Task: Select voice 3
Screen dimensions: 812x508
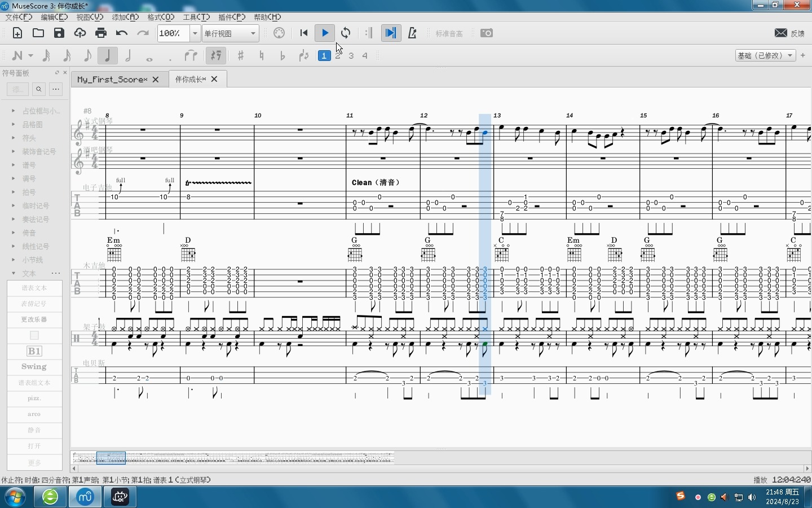Action: (351, 55)
